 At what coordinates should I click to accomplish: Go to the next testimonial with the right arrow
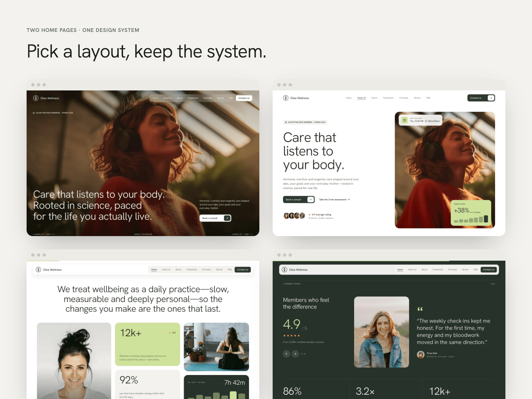tap(295, 354)
